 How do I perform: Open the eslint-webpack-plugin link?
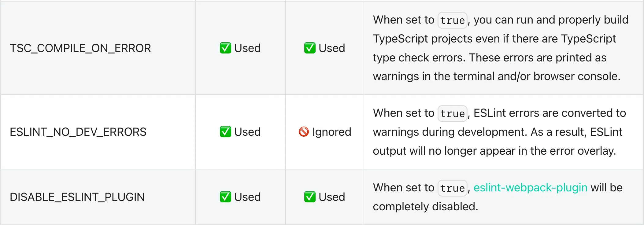tap(530, 187)
